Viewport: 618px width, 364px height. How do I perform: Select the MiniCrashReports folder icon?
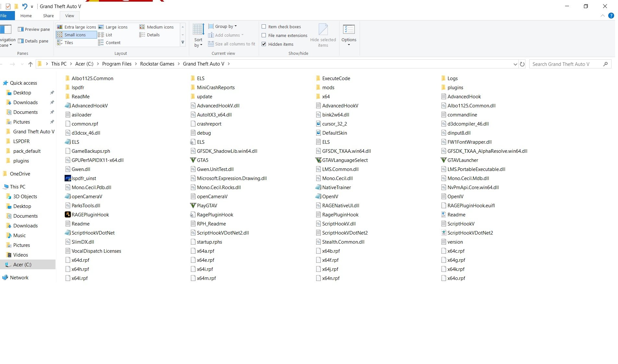[x=193, y=87]
